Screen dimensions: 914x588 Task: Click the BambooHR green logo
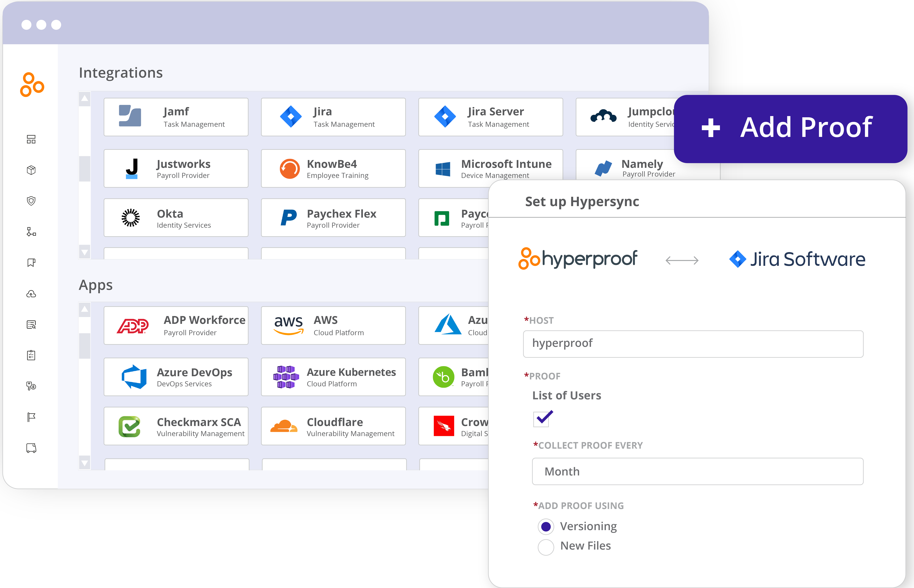(x=443, y=377)
